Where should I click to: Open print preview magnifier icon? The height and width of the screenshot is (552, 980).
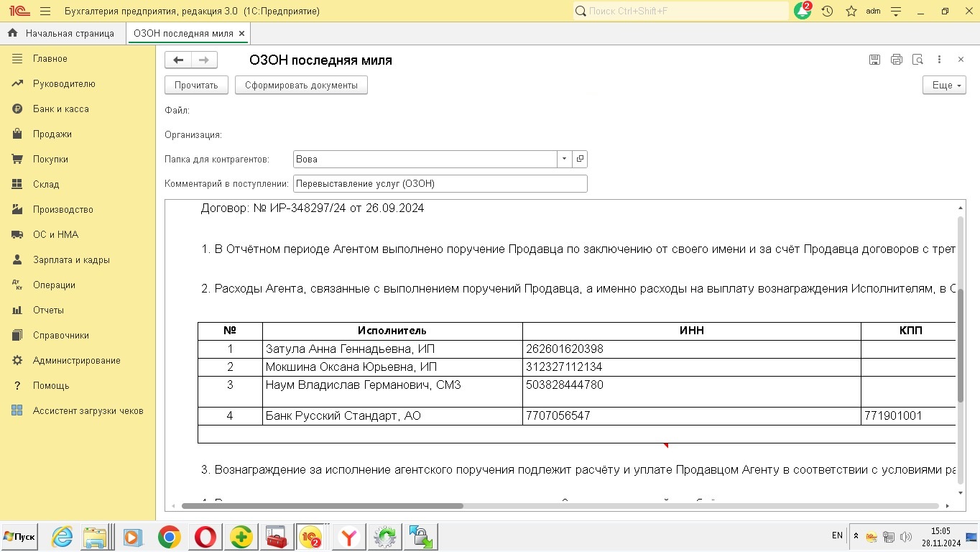point(917,60)
